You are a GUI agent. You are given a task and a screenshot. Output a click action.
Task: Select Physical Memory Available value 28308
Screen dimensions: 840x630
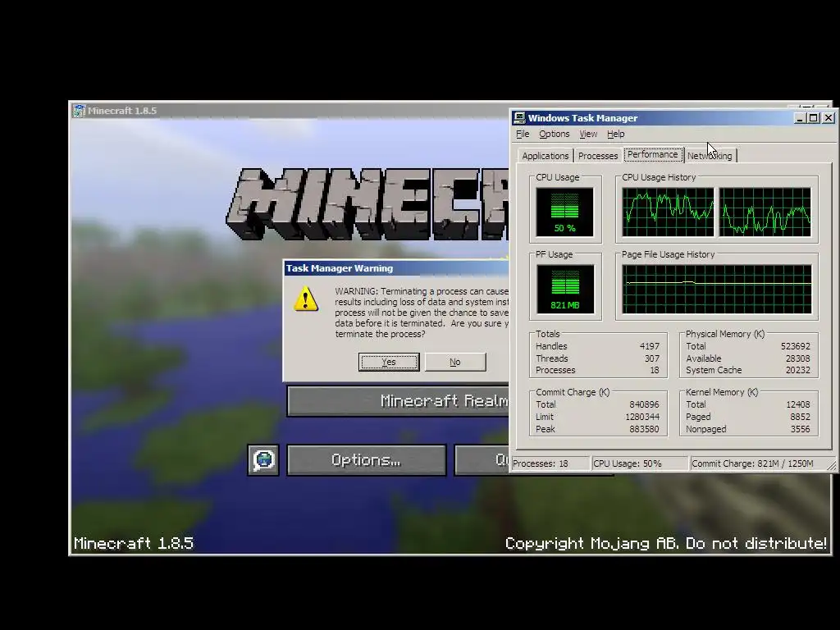pyautogui.click(x=797, y=358)
